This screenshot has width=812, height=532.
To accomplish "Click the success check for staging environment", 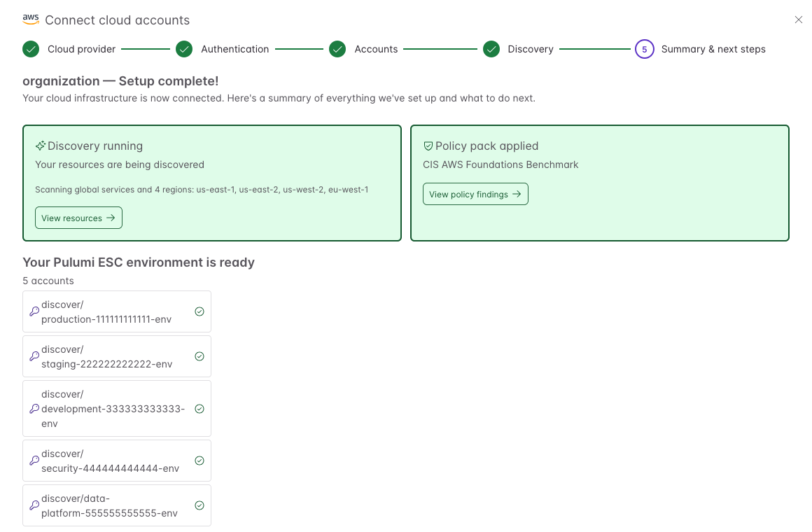I will 199,356.
